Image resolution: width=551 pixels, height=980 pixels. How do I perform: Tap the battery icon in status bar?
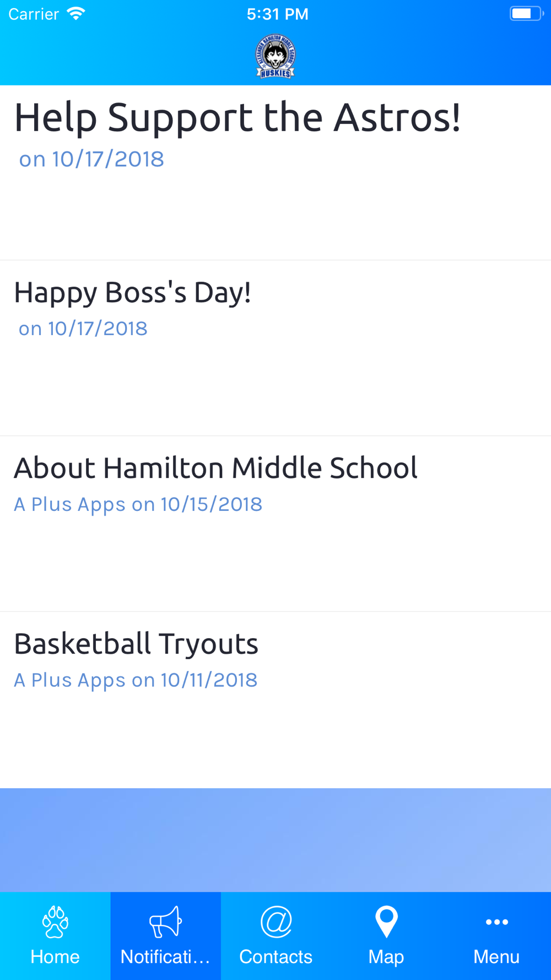(526, 14)
